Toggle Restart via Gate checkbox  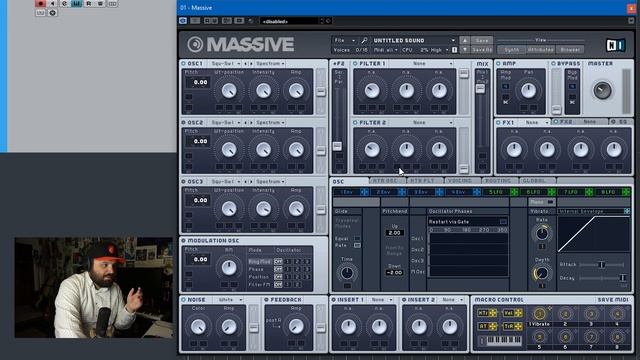click(503, 222)
